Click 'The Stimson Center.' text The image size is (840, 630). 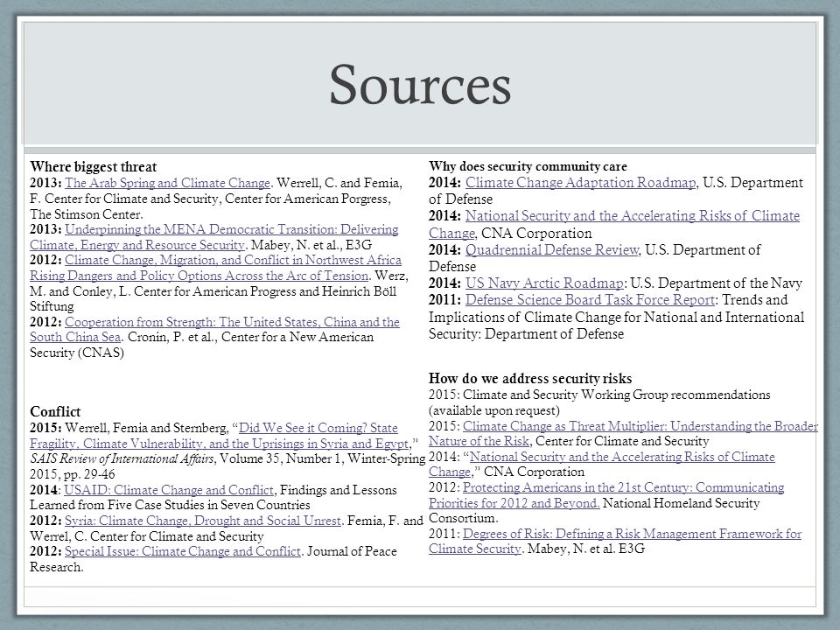pyautogui.click(x=87, y=214)
